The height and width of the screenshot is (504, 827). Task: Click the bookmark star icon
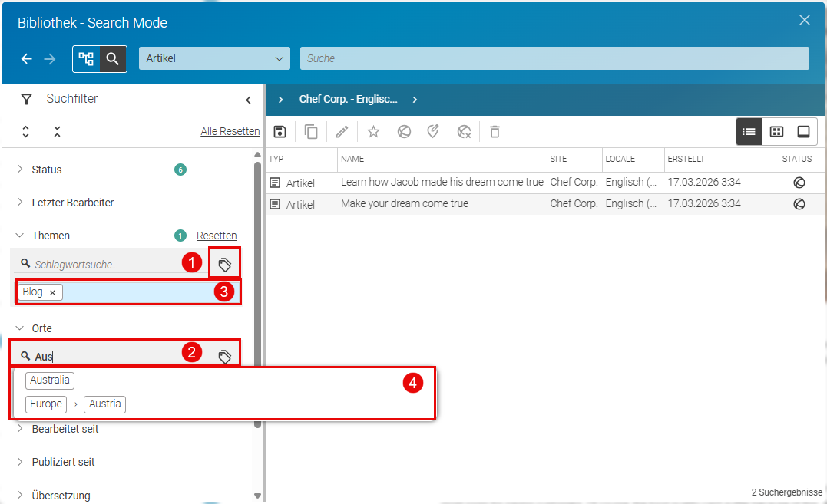click(373, 132)
